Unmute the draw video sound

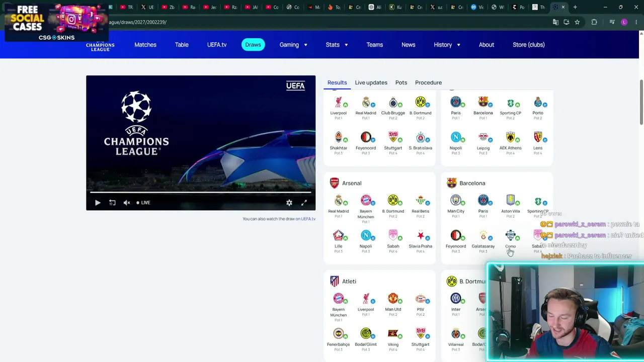[127, 203]
